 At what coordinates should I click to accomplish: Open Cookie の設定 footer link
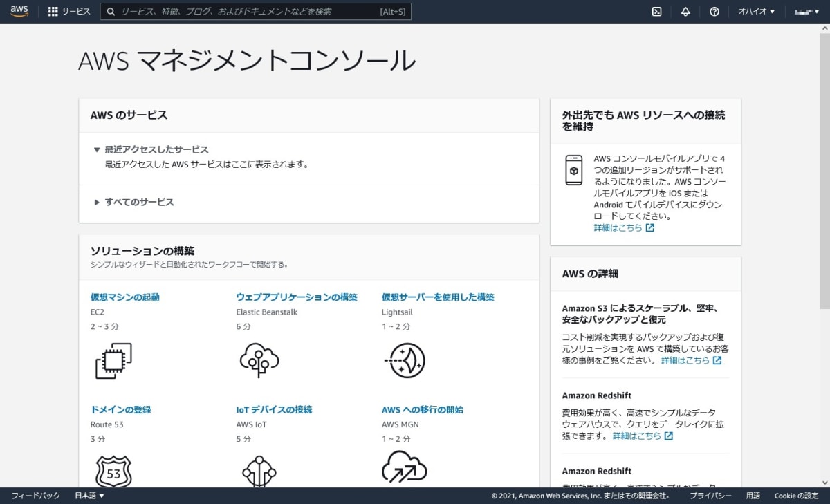pyautogui.click(x=796, y=496)
